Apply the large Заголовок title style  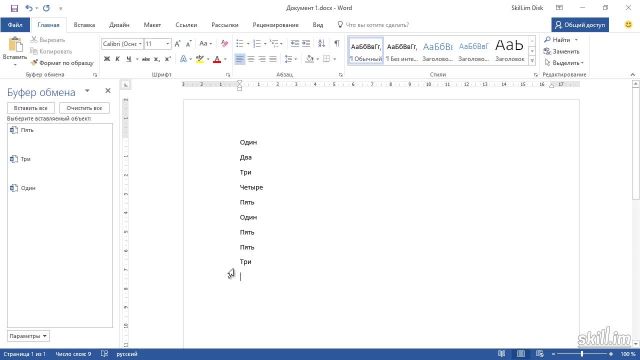pyautogui.click(x=509, y=51)
